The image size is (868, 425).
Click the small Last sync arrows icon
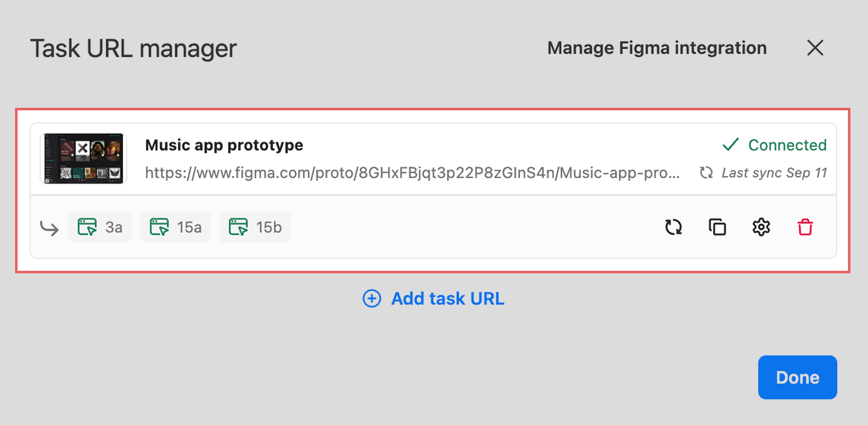pyautogui.click(x=706, y=173)
